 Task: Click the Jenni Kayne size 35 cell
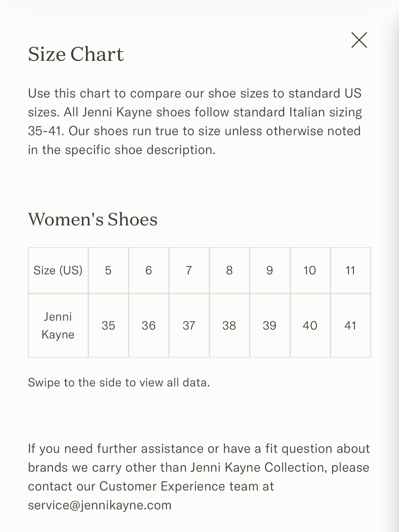point(109,326)
